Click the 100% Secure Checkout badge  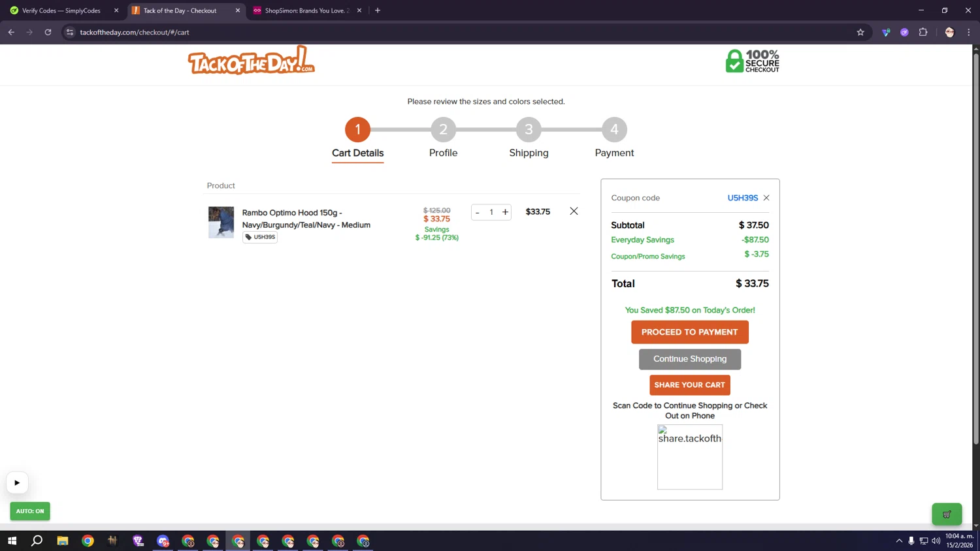(x=753, y=61)
